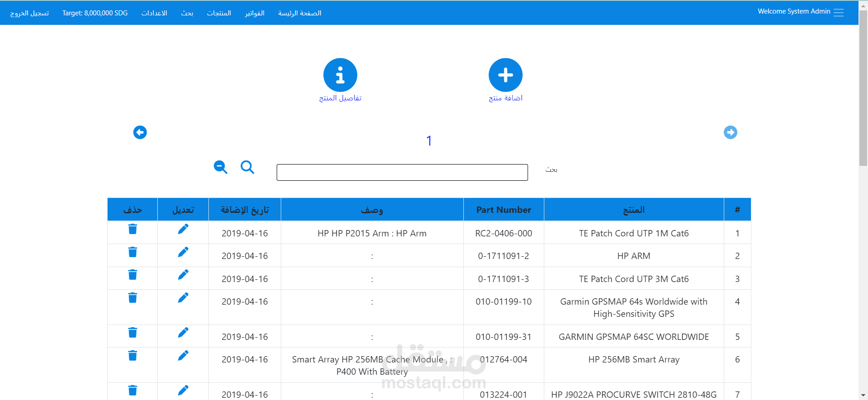The image size is (868, 400).
Task: Edit the HP ARM row
Action: point(183,252)
